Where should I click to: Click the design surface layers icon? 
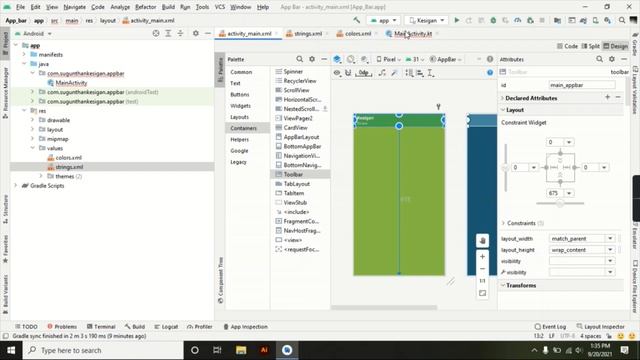click(337, 59)
